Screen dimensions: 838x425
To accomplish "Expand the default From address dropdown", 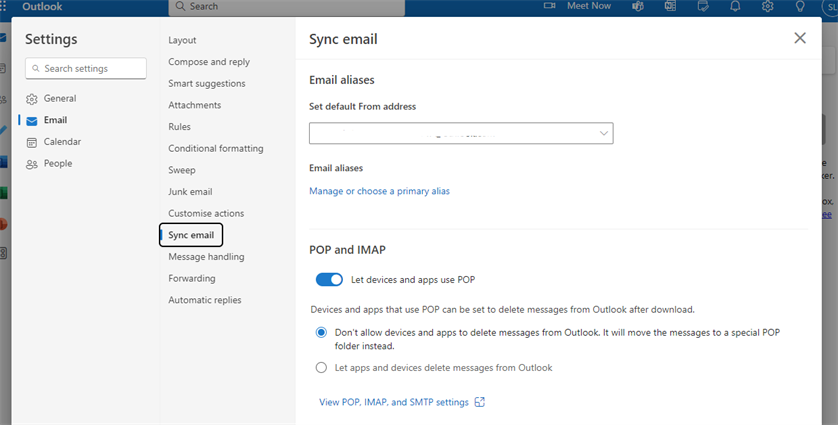I will (603, 133).
